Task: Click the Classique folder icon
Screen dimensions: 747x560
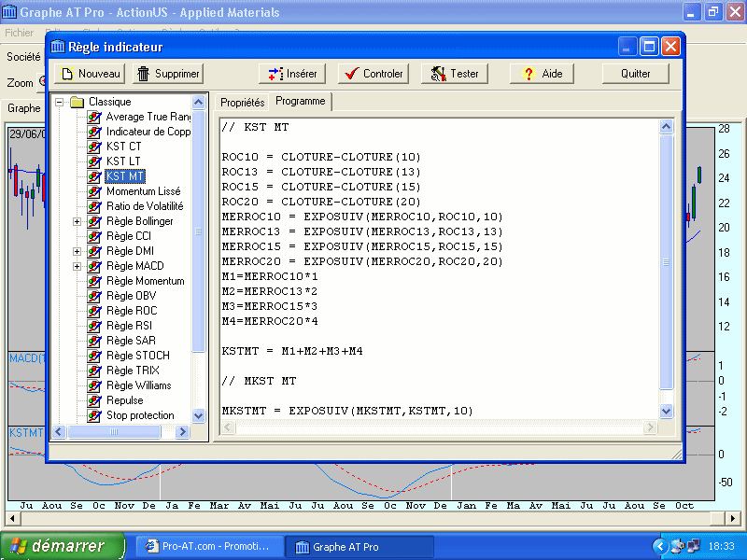Action: (78, 102)
